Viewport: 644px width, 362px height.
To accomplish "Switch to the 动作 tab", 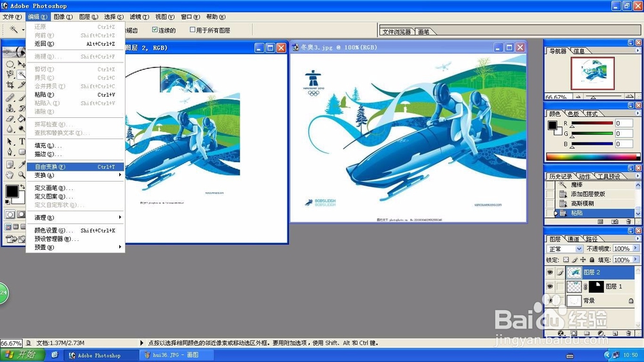I will click(584, 176).
